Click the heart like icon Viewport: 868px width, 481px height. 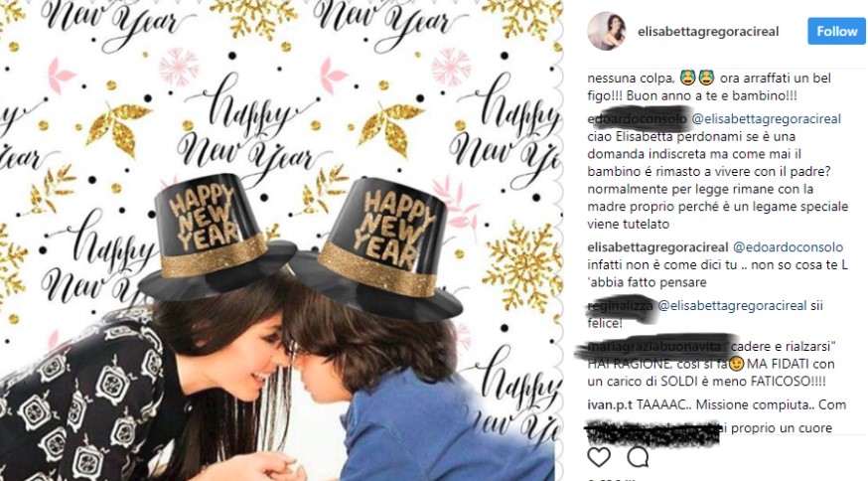tap(599, 457)
